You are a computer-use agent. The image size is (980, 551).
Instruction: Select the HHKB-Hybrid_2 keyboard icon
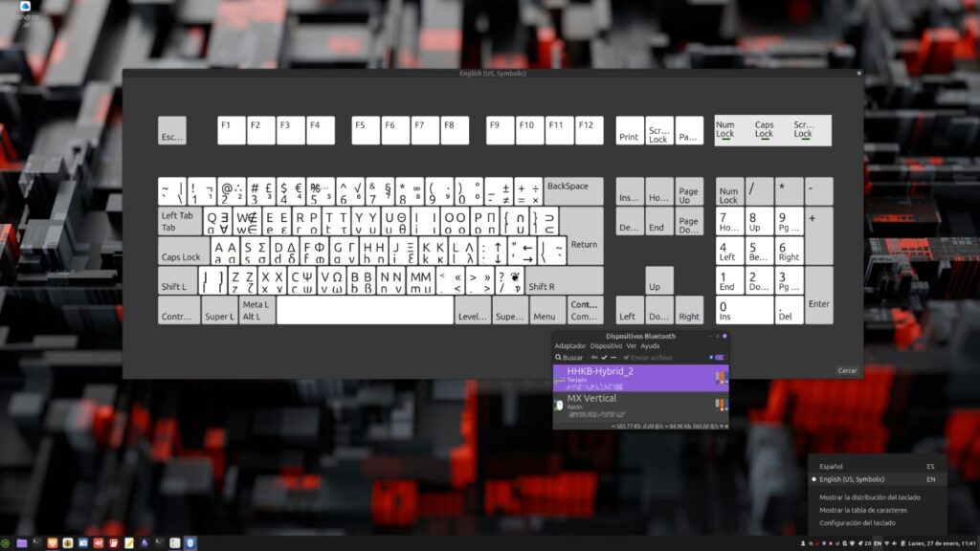coord(557,377)
